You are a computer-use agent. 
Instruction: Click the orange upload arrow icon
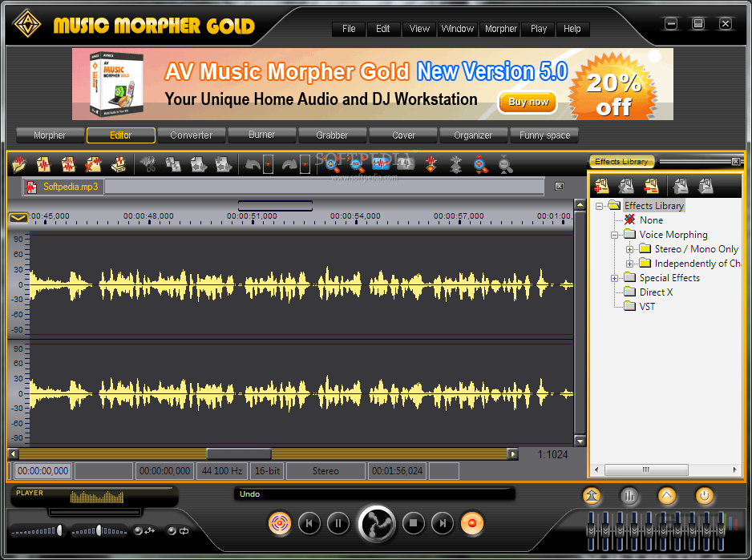tap(592, 496)
